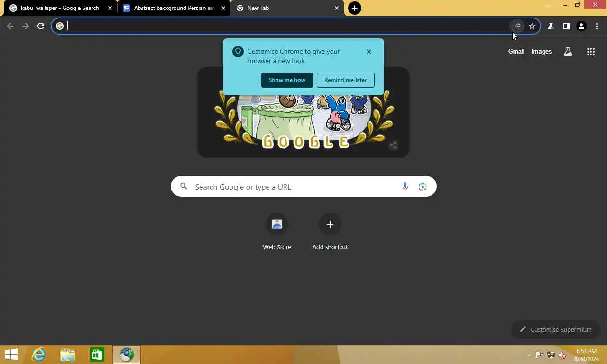Open the Web Store shortcut
The width and height of the screenshot is (607, 364).
277,232
